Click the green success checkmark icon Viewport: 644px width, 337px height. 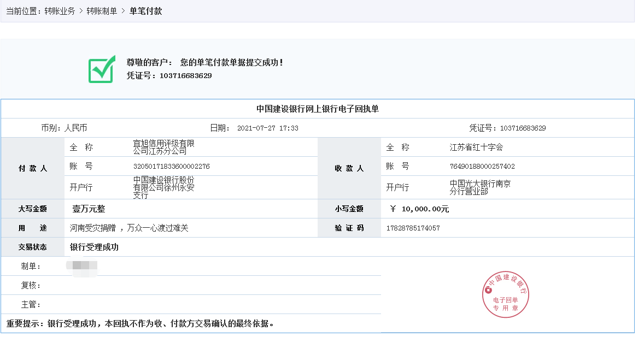(x=102, y=69)
